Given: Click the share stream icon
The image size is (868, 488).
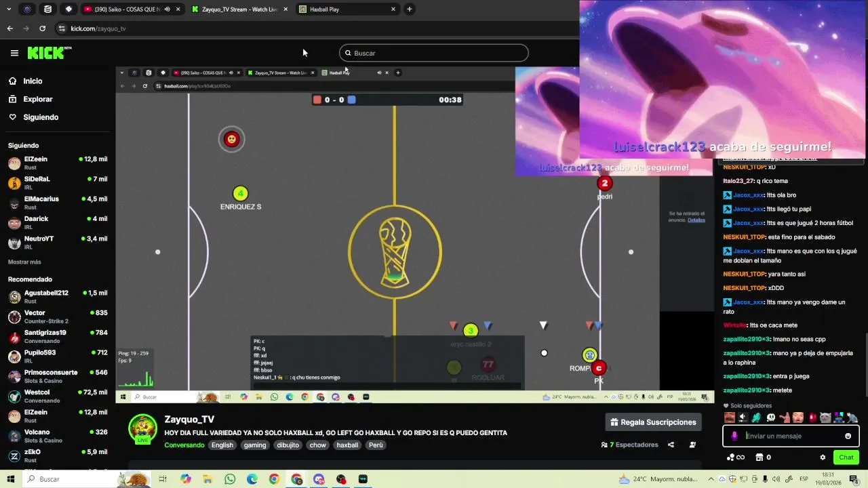Looking at the screenshot, I should coord(671,445).
